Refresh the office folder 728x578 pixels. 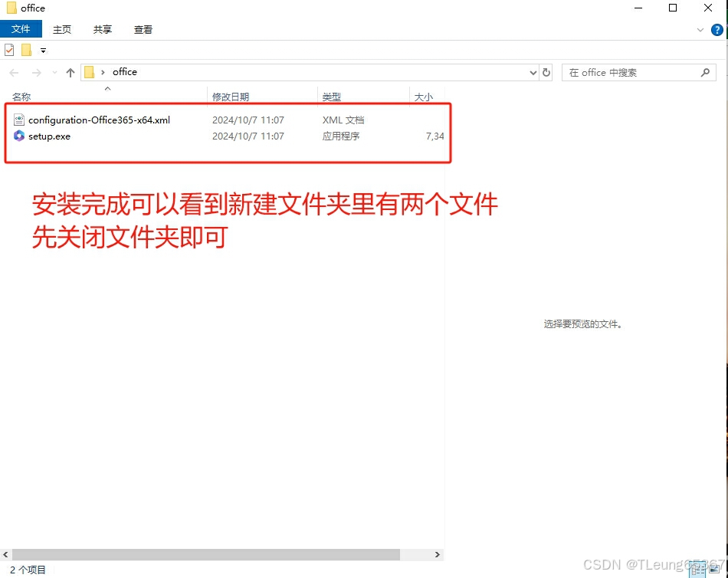[x=546, y=73]
